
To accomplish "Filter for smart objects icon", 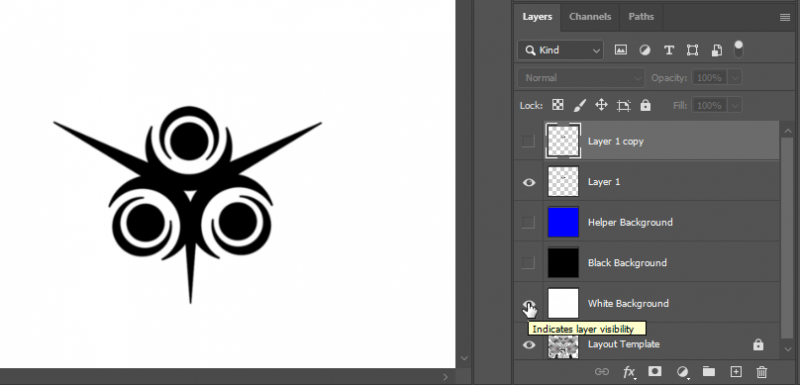I will [716, 50].
